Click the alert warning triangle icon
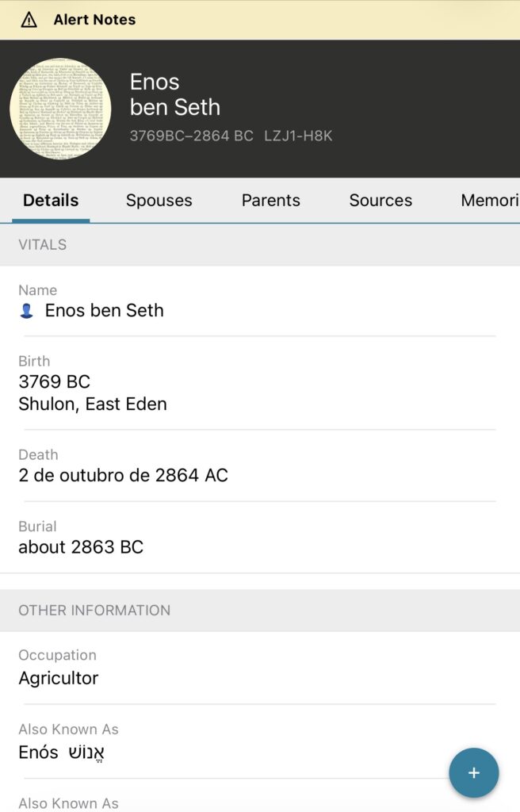This screenshot has width=520, height=812. (29, 20)
